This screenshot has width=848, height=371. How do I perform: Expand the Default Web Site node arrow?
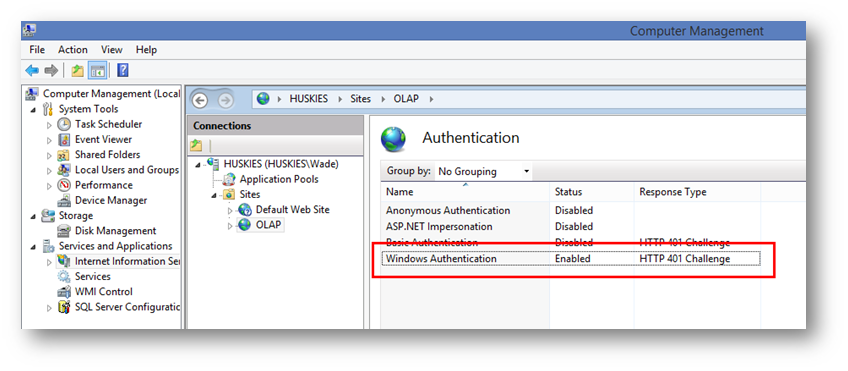coord(230,210)
